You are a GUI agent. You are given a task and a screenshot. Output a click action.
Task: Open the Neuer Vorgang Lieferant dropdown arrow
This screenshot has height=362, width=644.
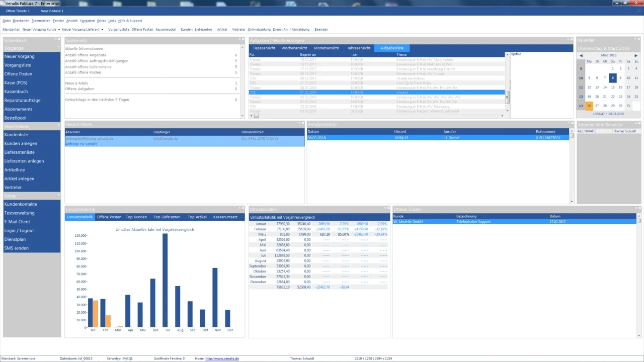pyautogui.click(x=102, y=30)
